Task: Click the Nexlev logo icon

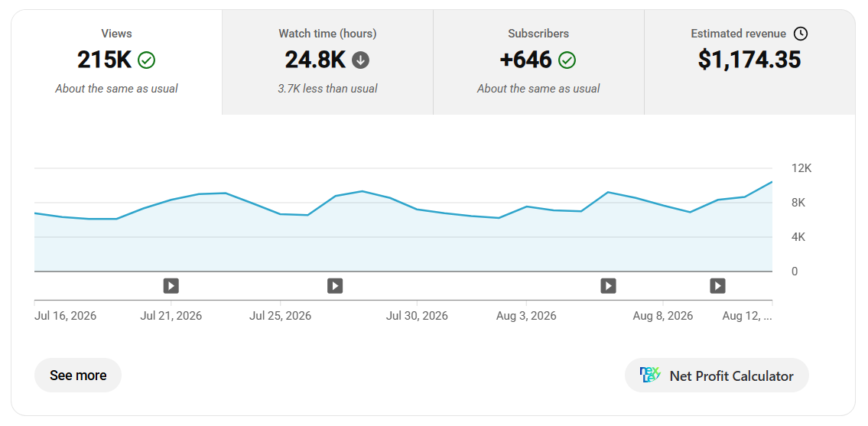Action: click(650, 375)
